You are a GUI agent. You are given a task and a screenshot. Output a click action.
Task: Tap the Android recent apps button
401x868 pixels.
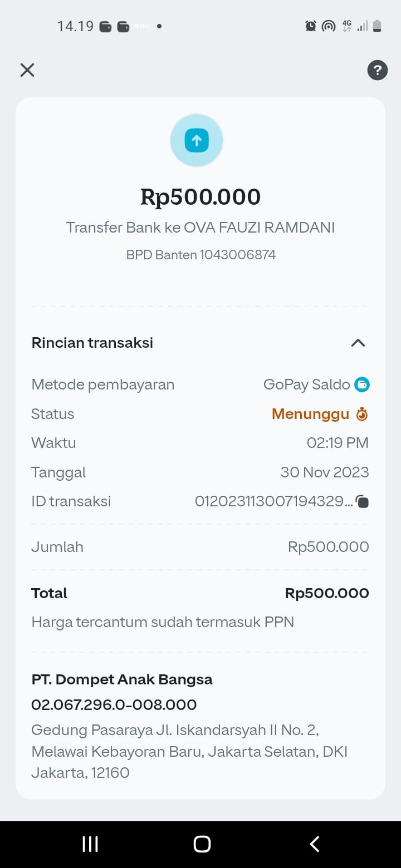click(x=90, y=844)
